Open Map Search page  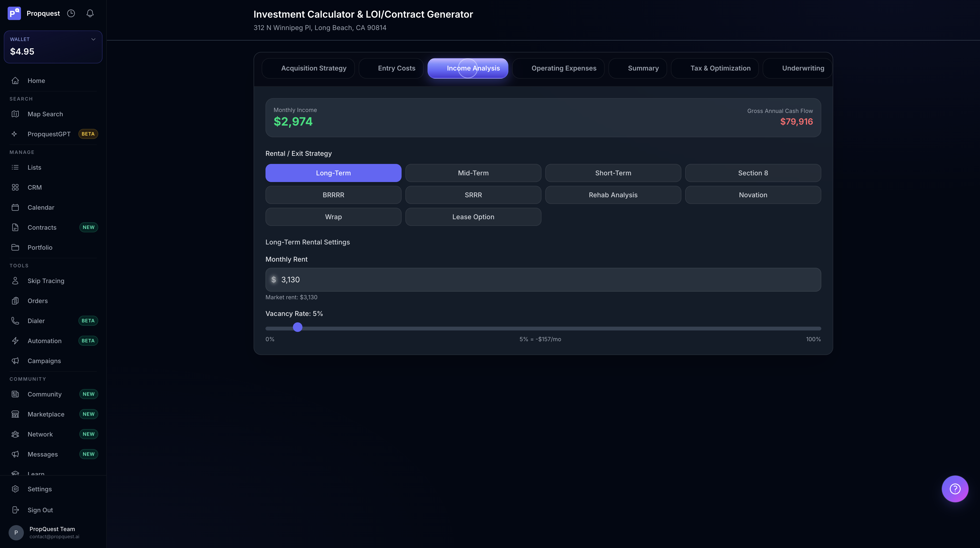coord(53,114)
